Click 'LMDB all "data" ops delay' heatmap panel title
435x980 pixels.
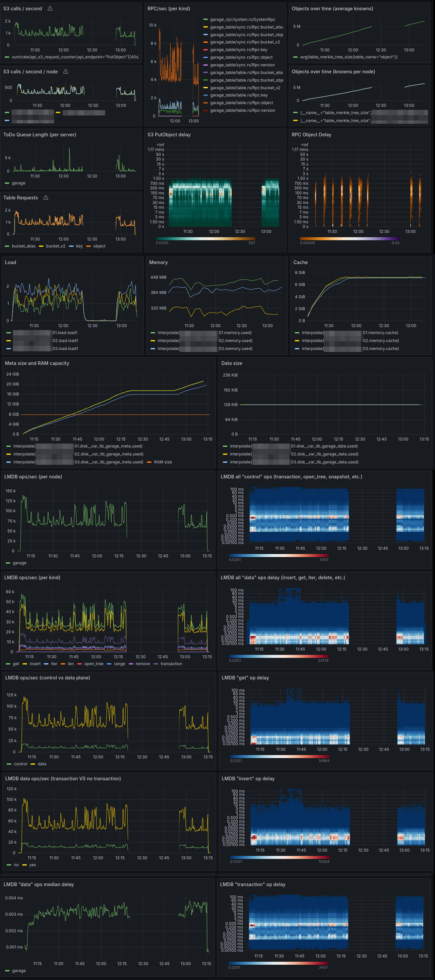[283, 578]
